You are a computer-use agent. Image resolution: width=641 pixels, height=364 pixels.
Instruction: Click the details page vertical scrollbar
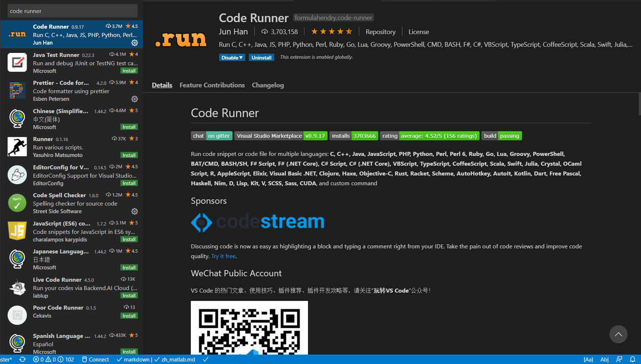(639, 105)
